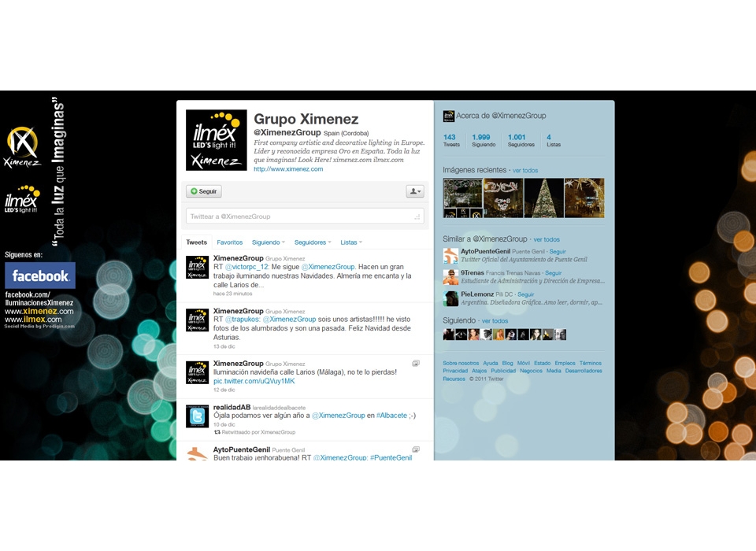756x551 pixels.
Task: Open the Recursos footer link
Action: [454, 379]
